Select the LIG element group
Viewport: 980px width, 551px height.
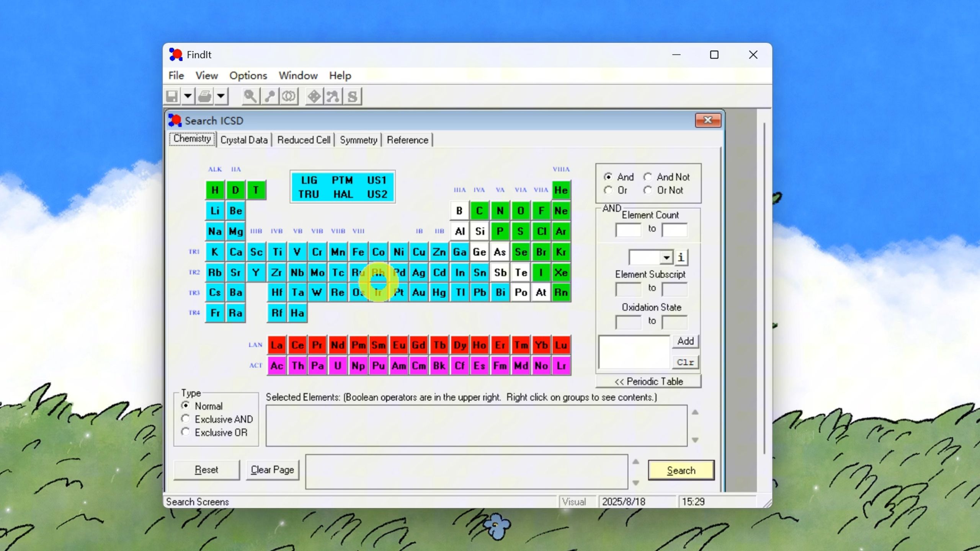click(309, 180)
